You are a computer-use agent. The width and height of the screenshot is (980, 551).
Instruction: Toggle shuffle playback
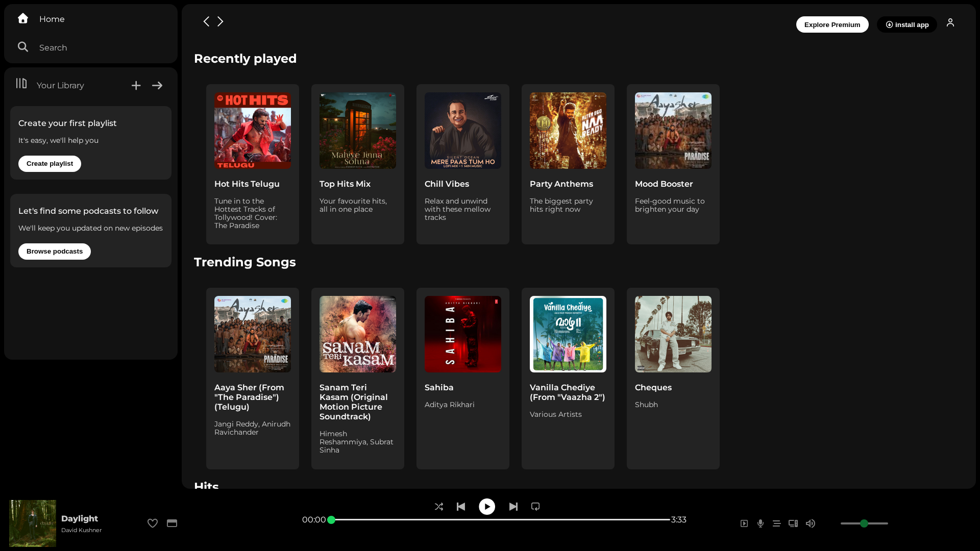tap(439, 507)
